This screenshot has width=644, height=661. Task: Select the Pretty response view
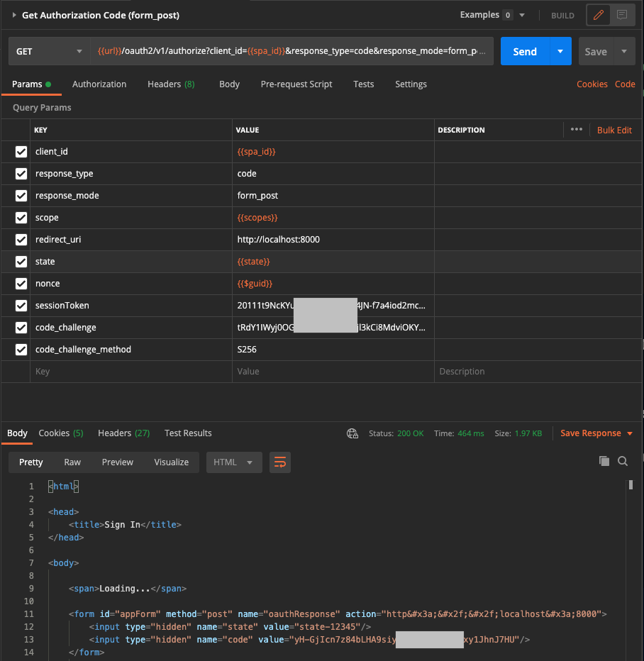[30, 462]
